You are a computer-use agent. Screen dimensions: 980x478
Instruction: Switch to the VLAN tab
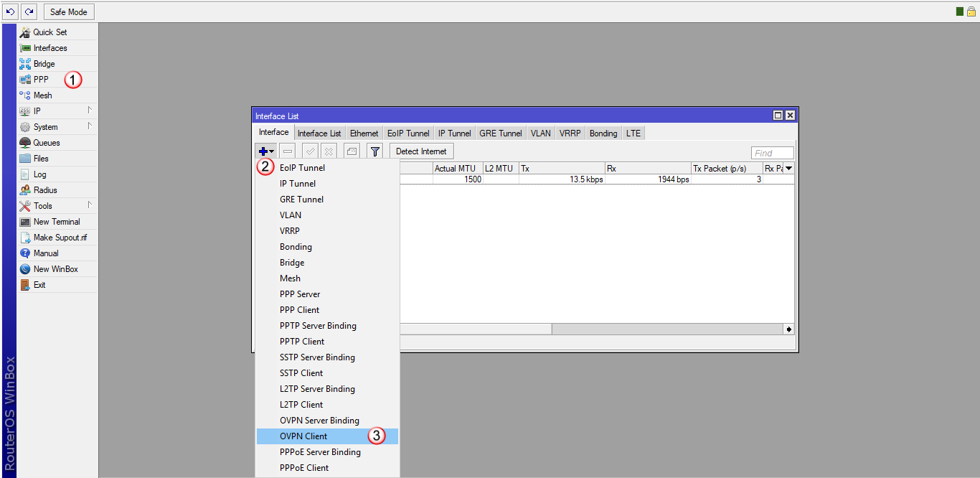pyautogui.click(x=541, y=133)
